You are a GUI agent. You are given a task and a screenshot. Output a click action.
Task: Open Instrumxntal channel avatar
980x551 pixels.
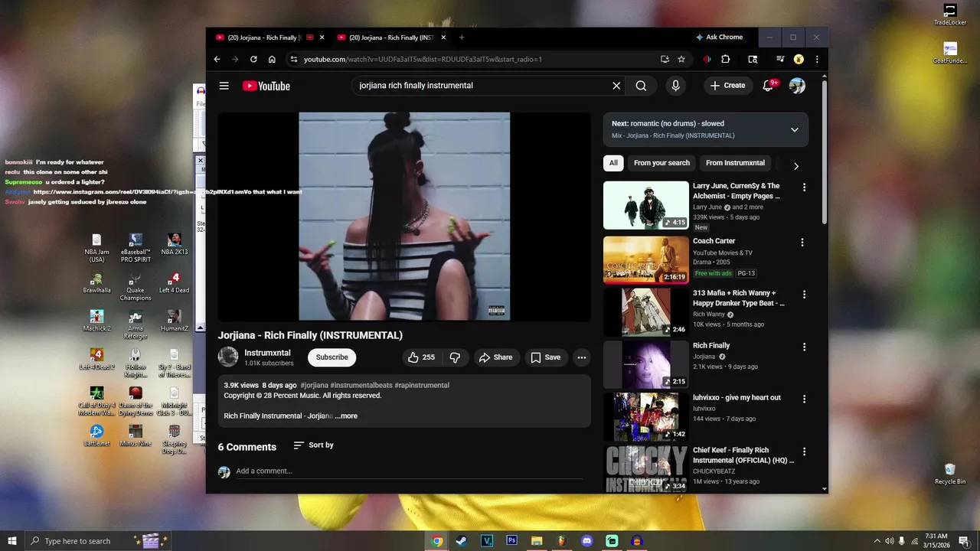[228, 357]
